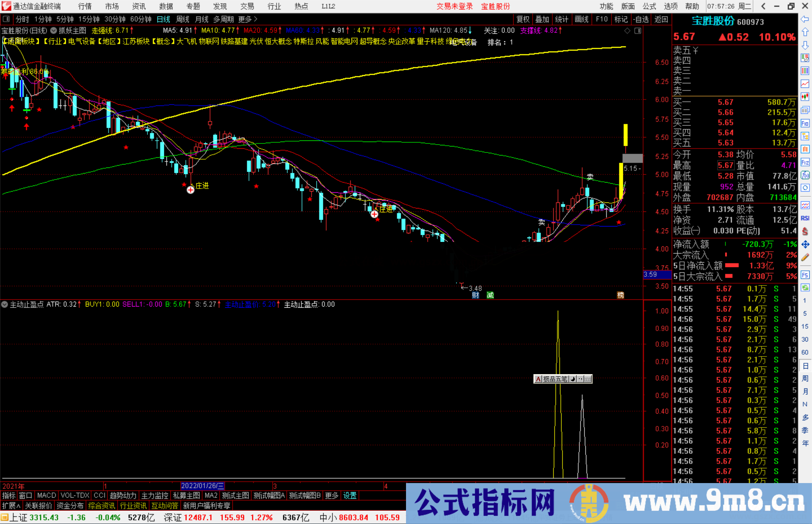Open the 行情 menu

[x=84, y=6]
